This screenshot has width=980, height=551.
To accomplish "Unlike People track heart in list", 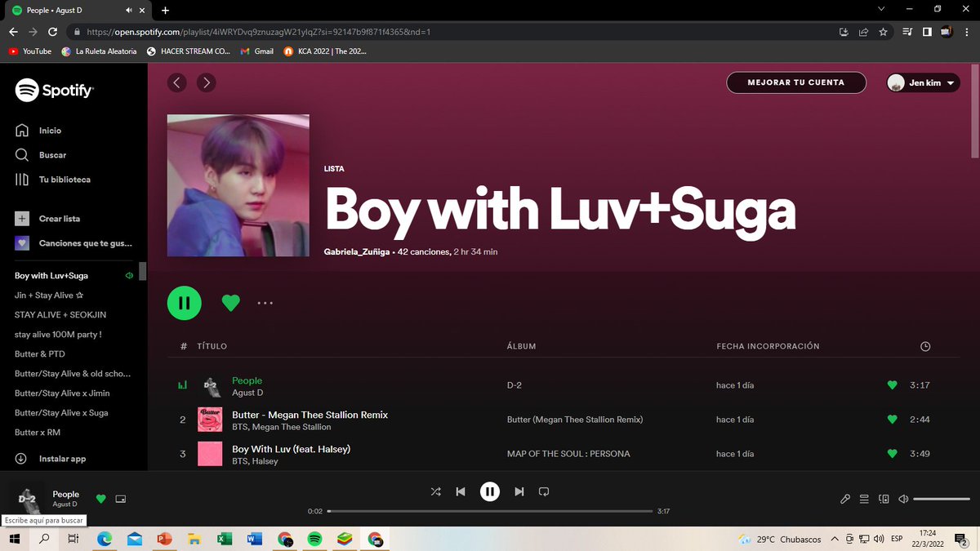I will pyautogui.click(x=892, y=385).
